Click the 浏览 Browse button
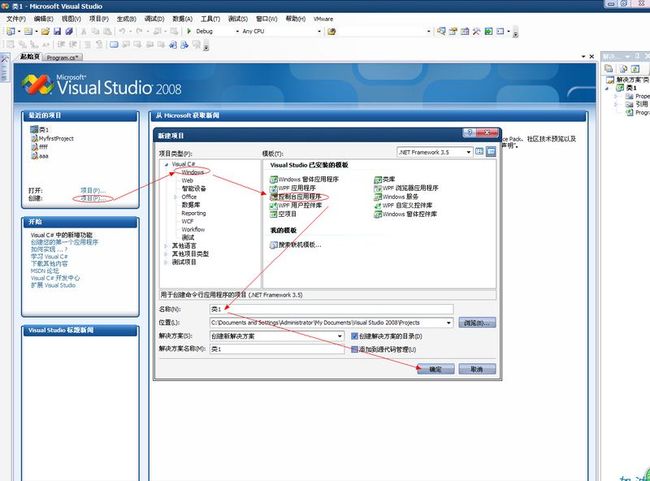The width and height of the screenshot is (650, 481). pos(477,323)
